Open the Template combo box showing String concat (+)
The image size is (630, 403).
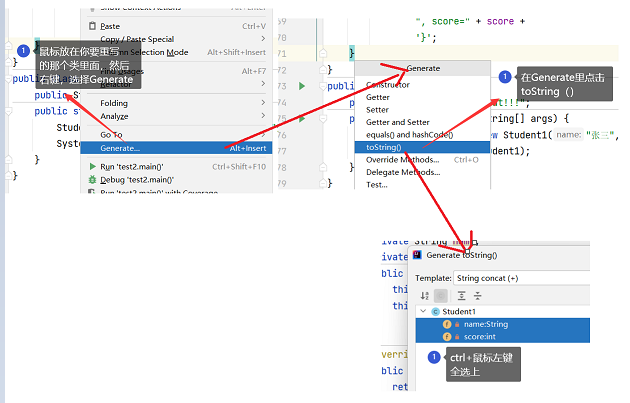(x=522, y=278)
